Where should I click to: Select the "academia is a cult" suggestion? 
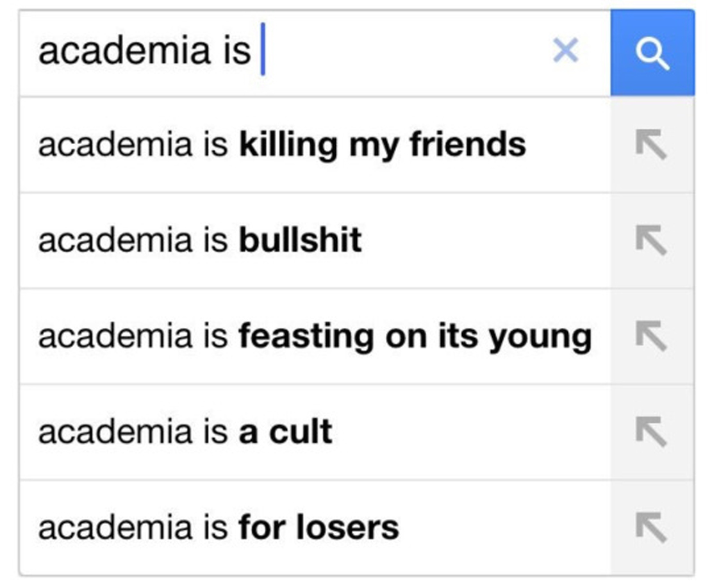point(185,432)
